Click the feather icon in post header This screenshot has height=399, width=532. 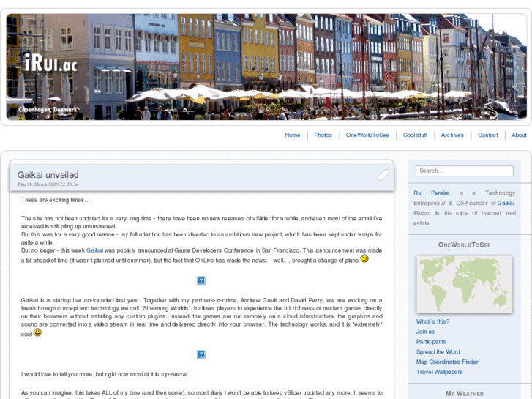coord(383,174)
